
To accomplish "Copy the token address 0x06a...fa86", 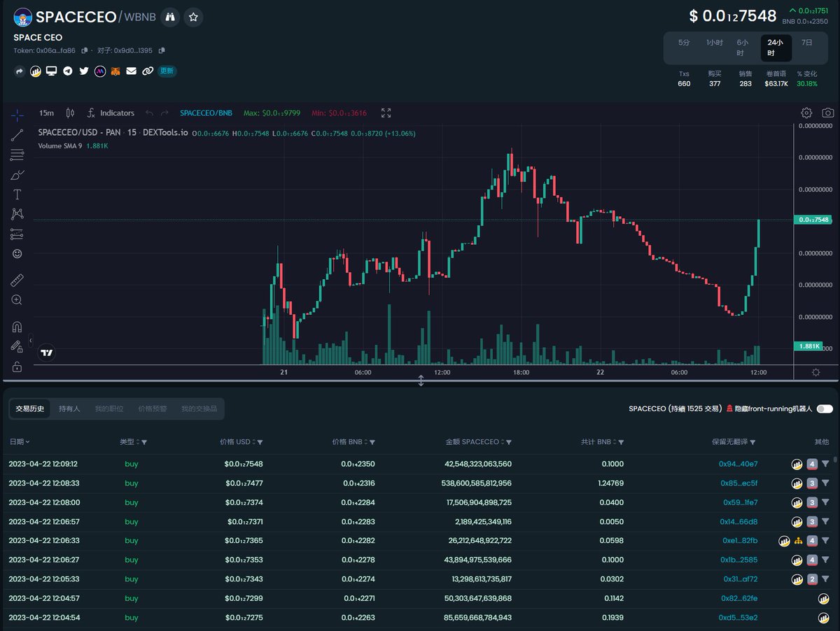I will point(85,50).
